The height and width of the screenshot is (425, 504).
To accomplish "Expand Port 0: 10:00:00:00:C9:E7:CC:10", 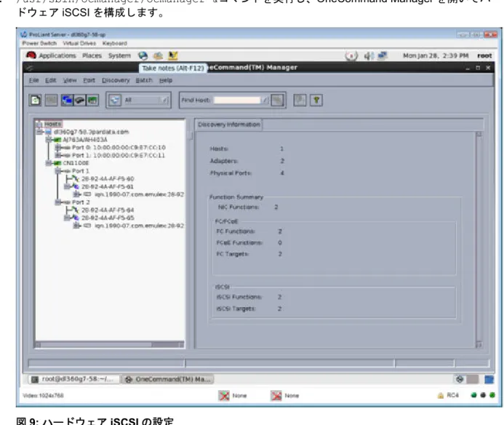I will [x=58, y=147].
